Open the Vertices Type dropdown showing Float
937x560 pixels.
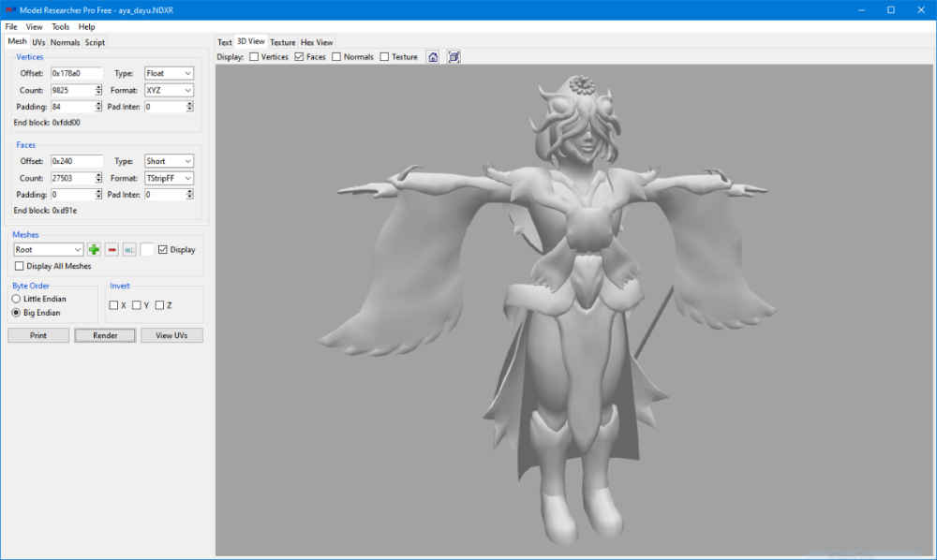click(x=169, y=73)
